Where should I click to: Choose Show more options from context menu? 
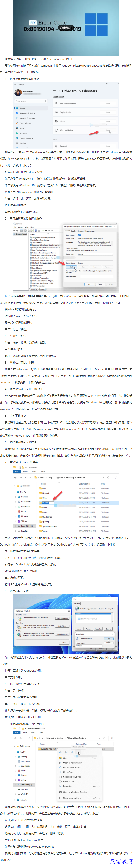(72, 798)
